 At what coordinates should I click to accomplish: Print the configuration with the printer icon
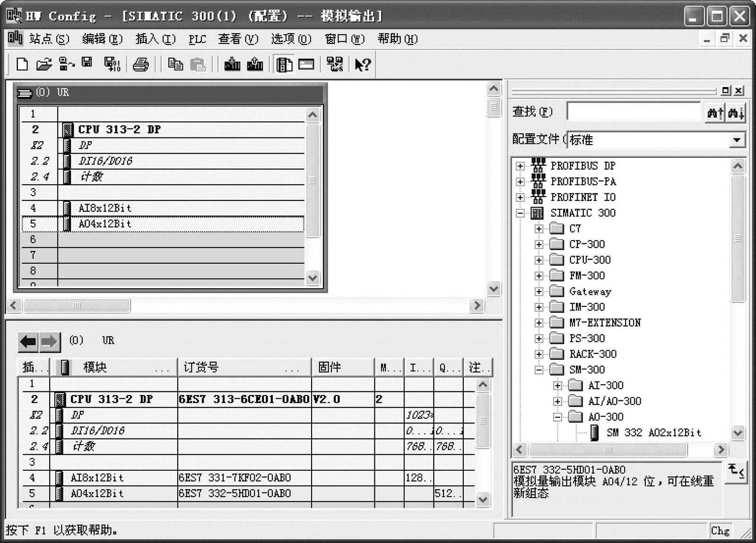[140, 64]
